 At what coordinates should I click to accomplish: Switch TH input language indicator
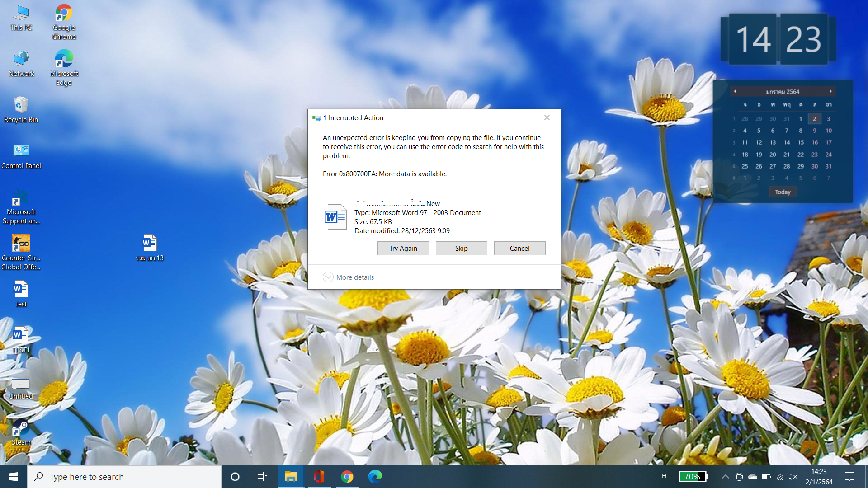click(662, 476)
